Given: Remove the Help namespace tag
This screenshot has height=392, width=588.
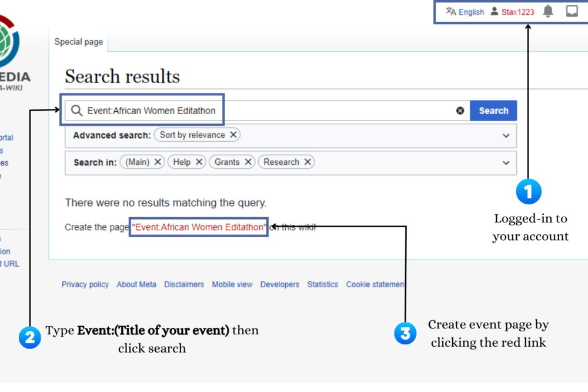Looking at the screenshot, I should pos(199,162).
